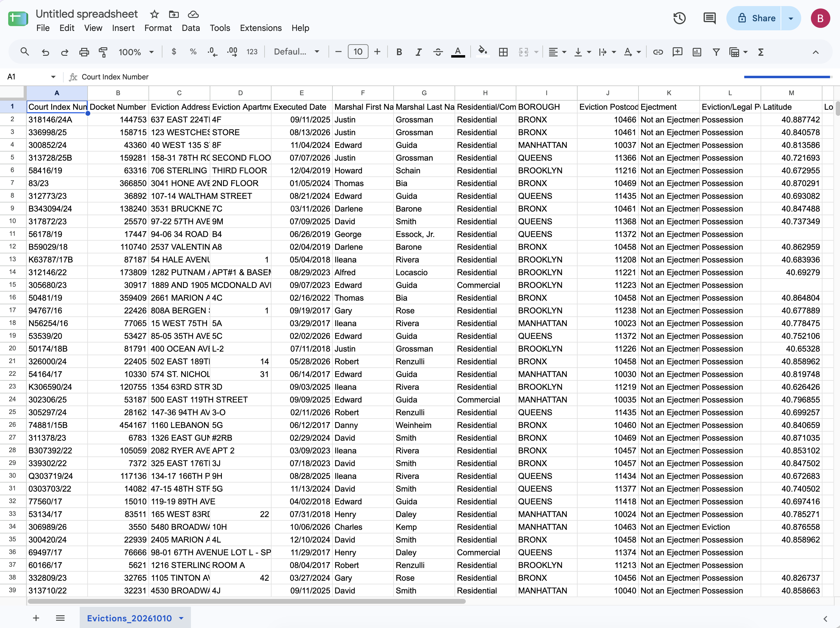This screenshot has width=840, height=628.
Task: Toggle bold formatting
Action: pyautogui.click(x=399, y=52)
